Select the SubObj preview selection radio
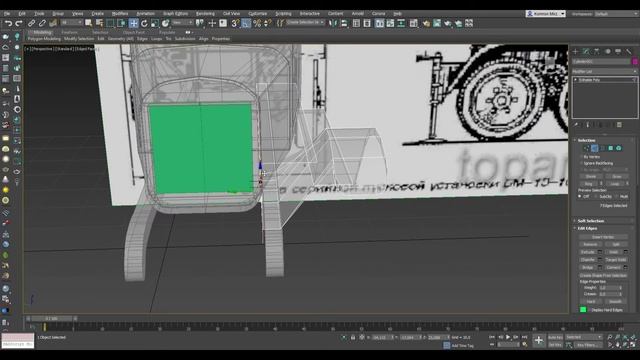Image resolution: width=640 pixels, height=360 pixels. tap(596, 197)
